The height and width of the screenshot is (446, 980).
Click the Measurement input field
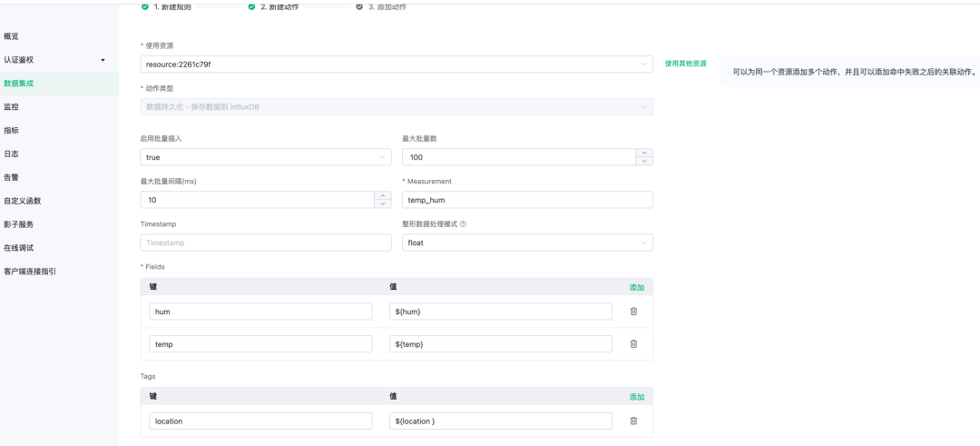(x=526, y=200)
